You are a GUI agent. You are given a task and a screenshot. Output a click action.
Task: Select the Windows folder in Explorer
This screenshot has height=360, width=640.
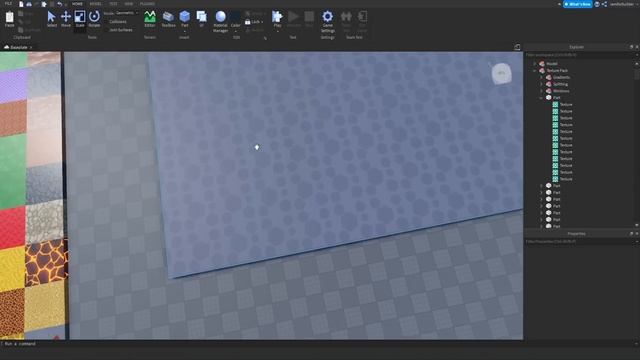561,91
